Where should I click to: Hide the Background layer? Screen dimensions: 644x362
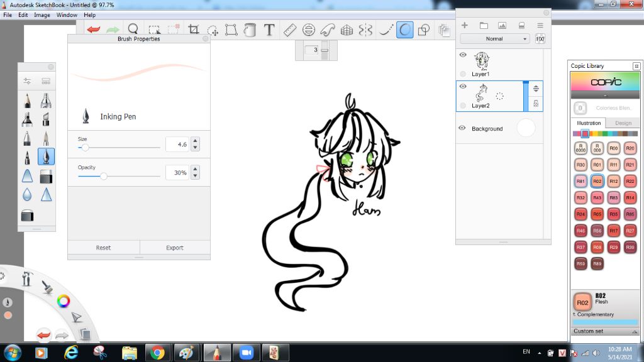click(462, 128)
